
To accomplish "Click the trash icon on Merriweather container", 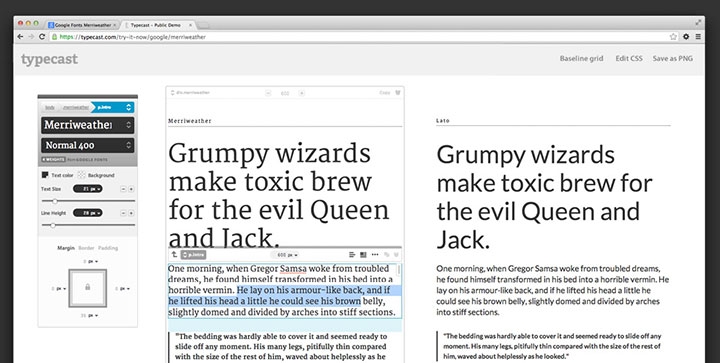I will point(398,93).
